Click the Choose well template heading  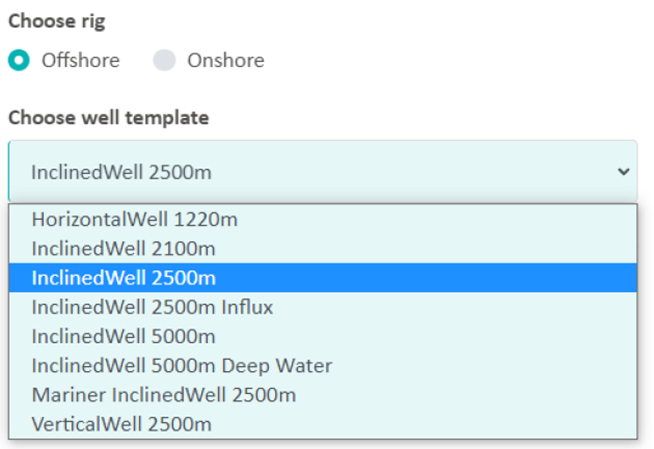coord(109,118)
